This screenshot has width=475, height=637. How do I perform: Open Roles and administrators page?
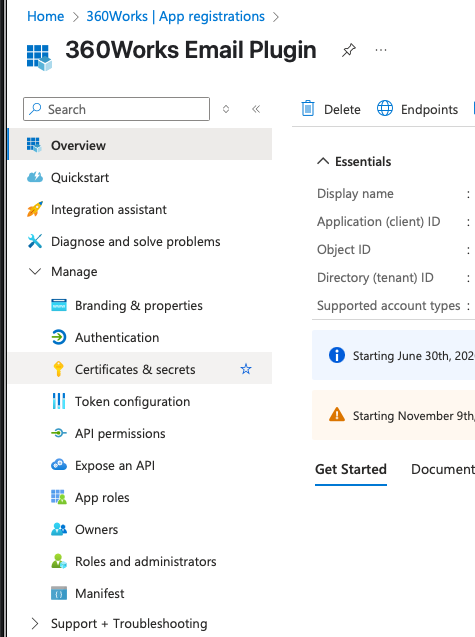(x=146, y=561)
